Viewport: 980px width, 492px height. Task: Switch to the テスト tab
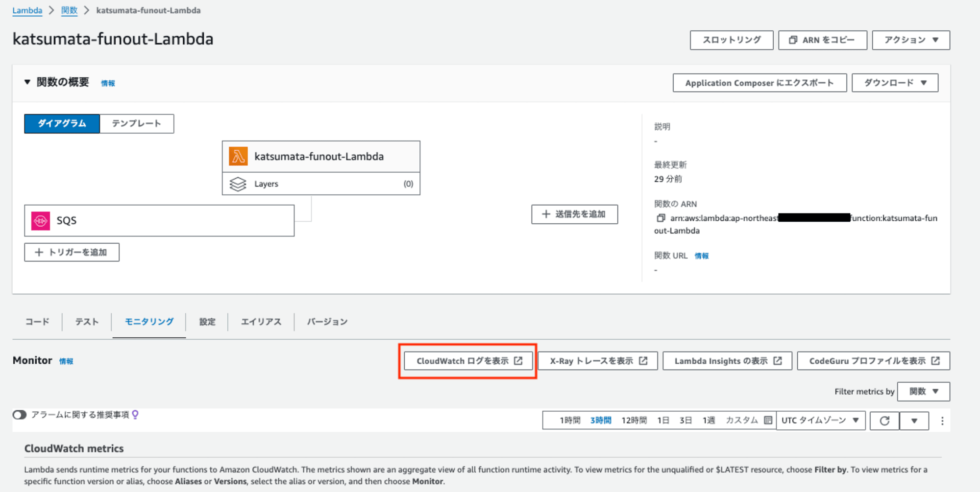[x=87, y=322]
